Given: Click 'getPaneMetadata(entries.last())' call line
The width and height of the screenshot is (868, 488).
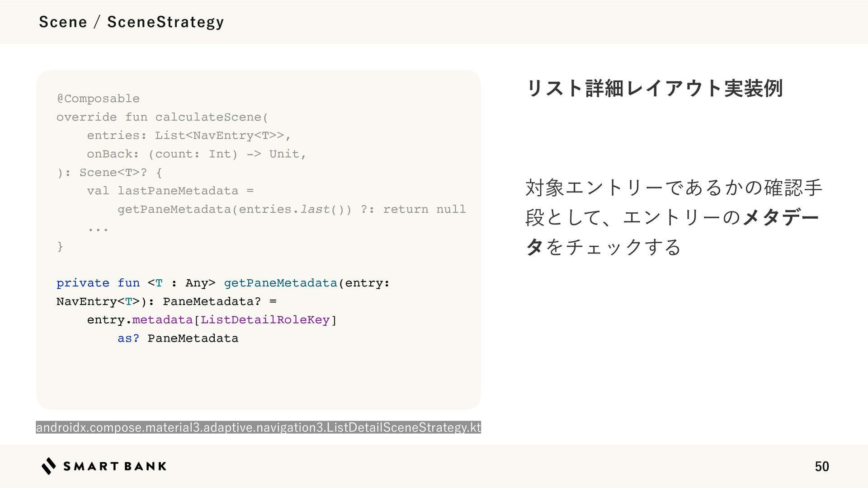Looking at the screenshot, I should click(292, 209).
